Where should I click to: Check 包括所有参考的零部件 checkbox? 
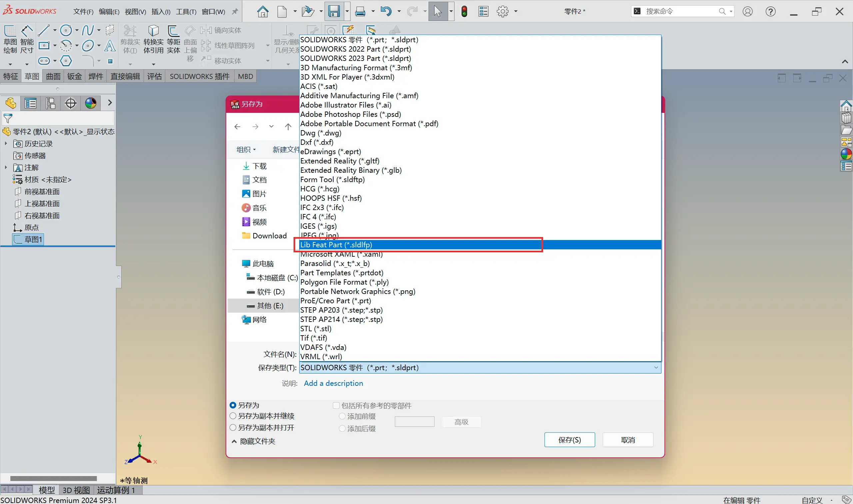[336, 405]
